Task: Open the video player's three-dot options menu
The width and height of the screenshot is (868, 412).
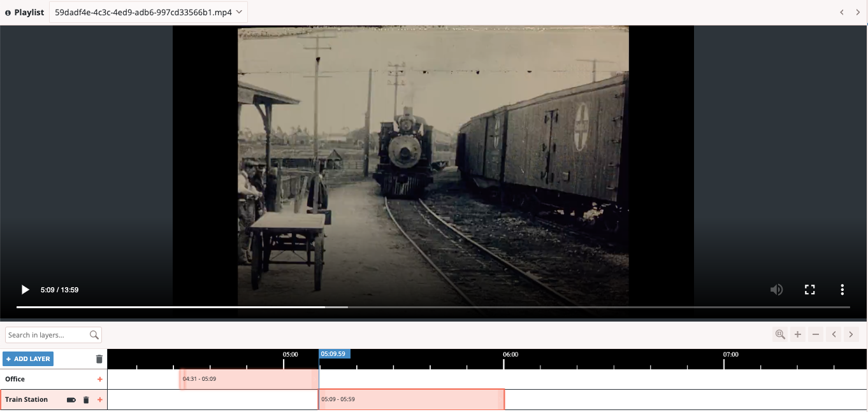Action: [x=842, y=290]
